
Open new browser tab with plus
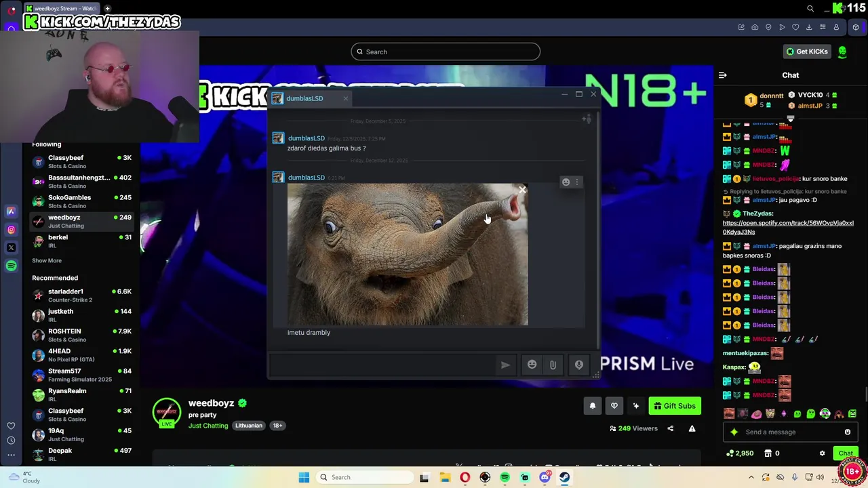click(x=107, y=8)
